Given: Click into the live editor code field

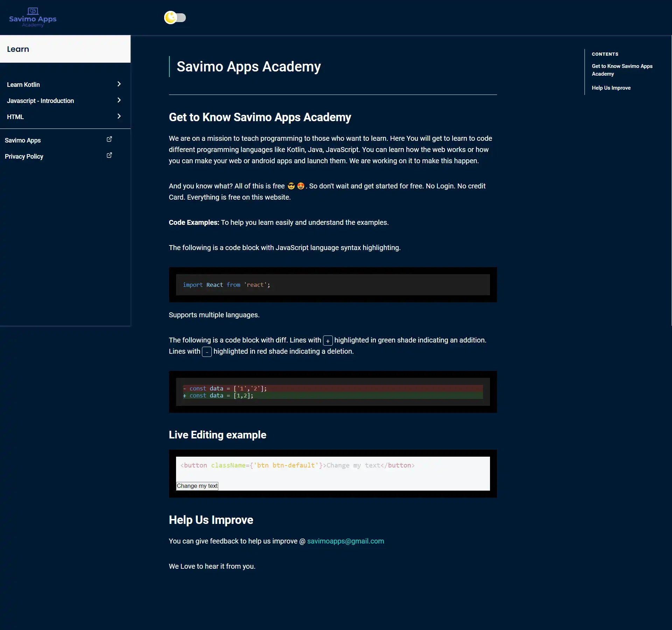Looking at the screenshot, I should (333, 465).
